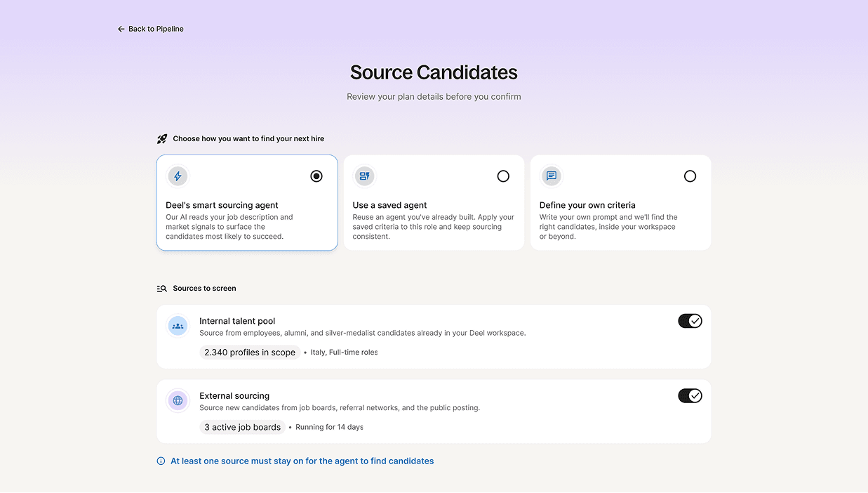This screenshot has width=868, height=493.
Task: Click the Sources to screen heading
Action: point(204,289)
